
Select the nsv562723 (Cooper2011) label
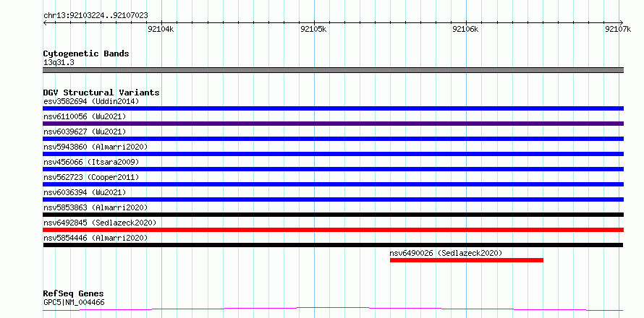91,177
